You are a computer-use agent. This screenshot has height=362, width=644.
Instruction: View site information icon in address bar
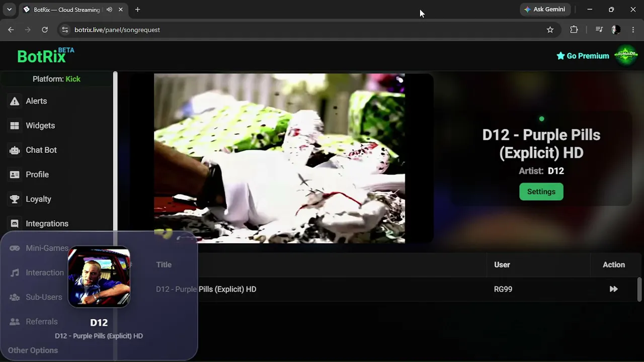pos(64,30)
